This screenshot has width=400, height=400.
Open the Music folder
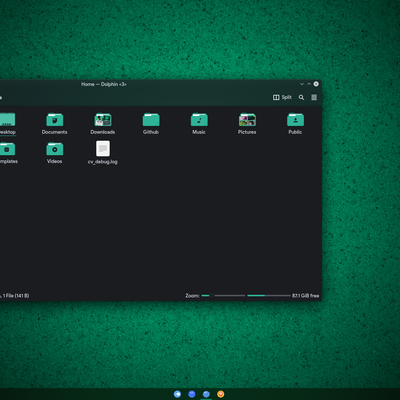[x=199, y=124]
